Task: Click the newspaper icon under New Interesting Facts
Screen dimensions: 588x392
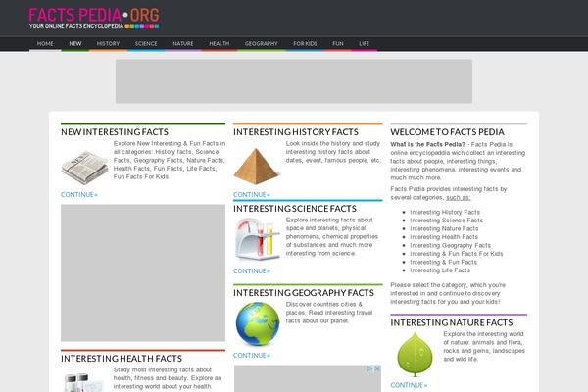Action: 84,168
